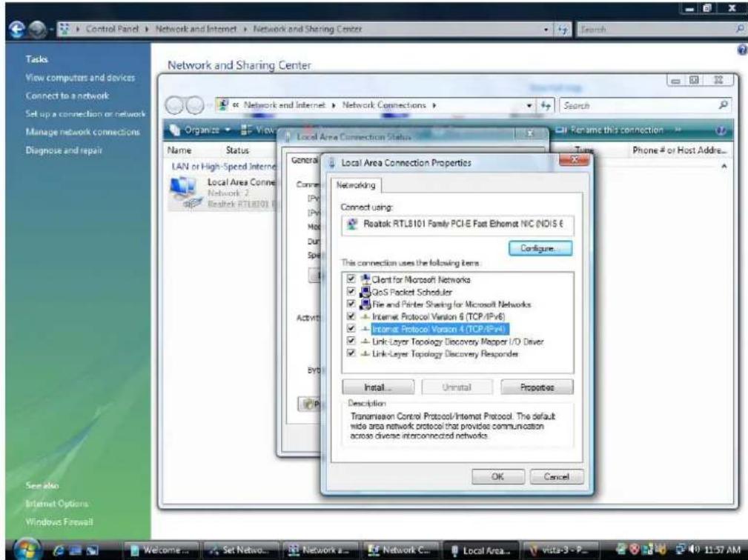Select Local Area Connection adapter icon
The height and width of the screenshot is (560, 748).
click(186, 193)
